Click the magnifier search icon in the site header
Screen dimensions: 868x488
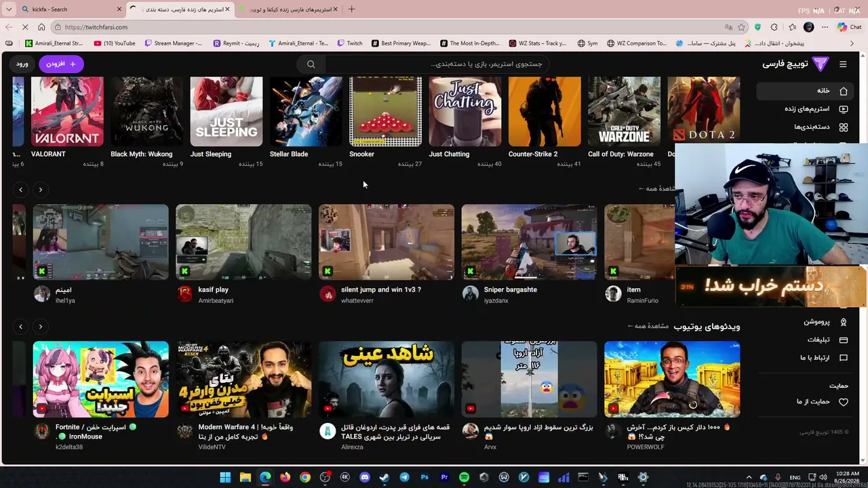311,64
